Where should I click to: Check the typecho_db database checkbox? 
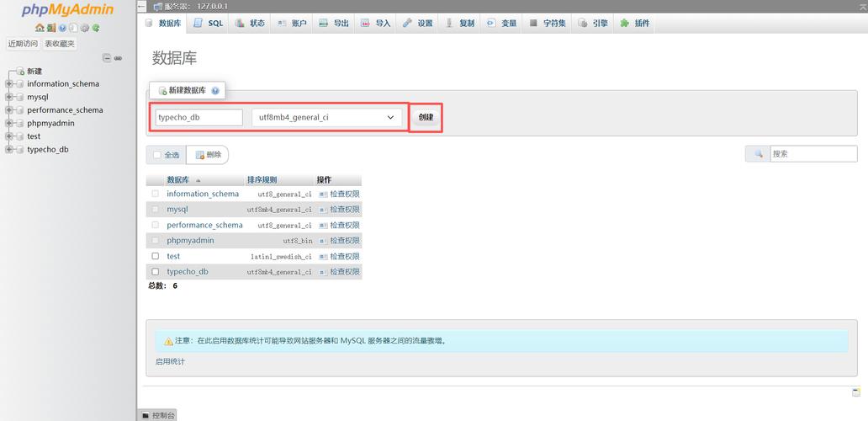click(x=156, y=271)
